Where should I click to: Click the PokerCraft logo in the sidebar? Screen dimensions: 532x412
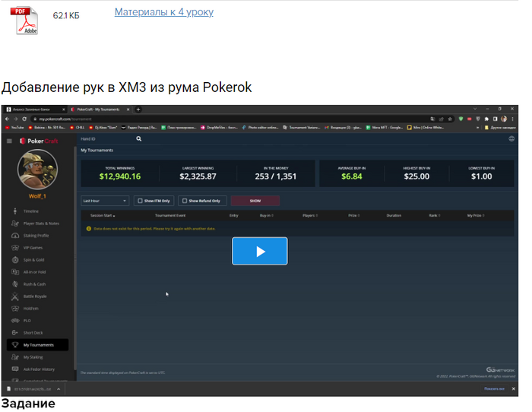[39, 141]
